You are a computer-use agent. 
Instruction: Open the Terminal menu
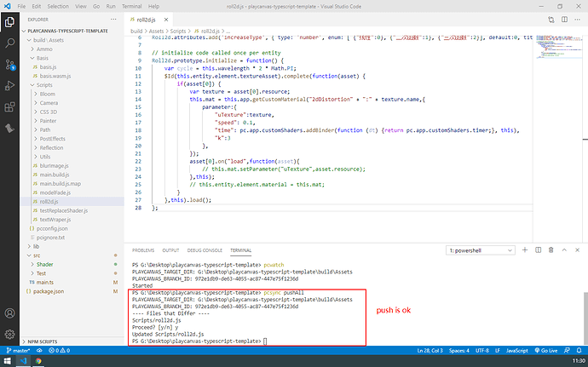pyautogui.click(x=131, y=6)
